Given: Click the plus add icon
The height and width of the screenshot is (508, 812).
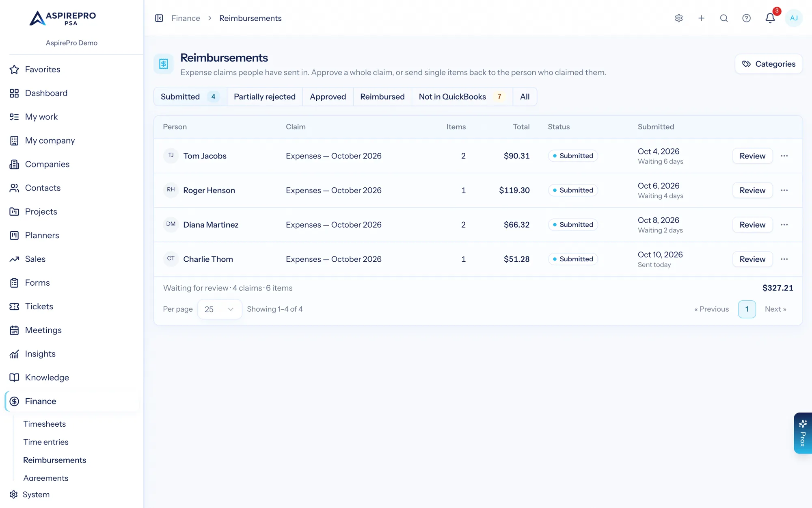Looking at the screenshot, I should (x=701, y=18).
